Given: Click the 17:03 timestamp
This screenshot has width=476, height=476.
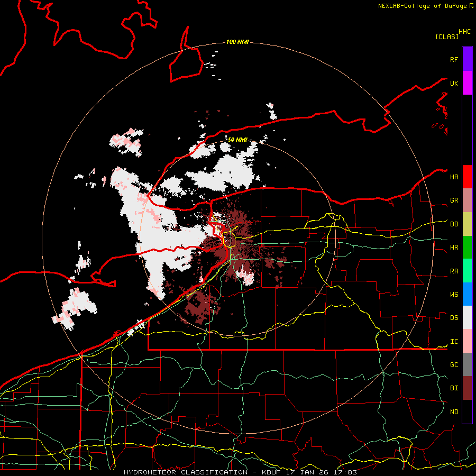Looking at the screenshot, I should click(x=345, y=472).
